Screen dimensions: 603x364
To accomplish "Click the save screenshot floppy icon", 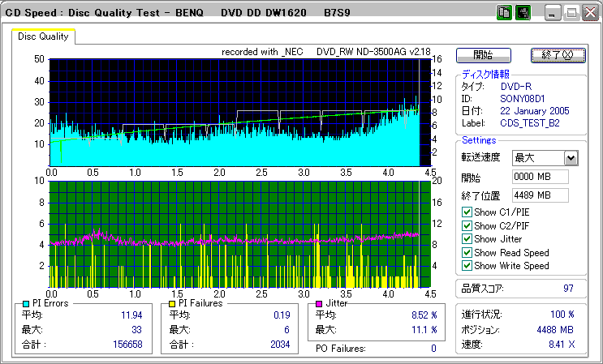I will pyautogui.click(x=523, y=13).
